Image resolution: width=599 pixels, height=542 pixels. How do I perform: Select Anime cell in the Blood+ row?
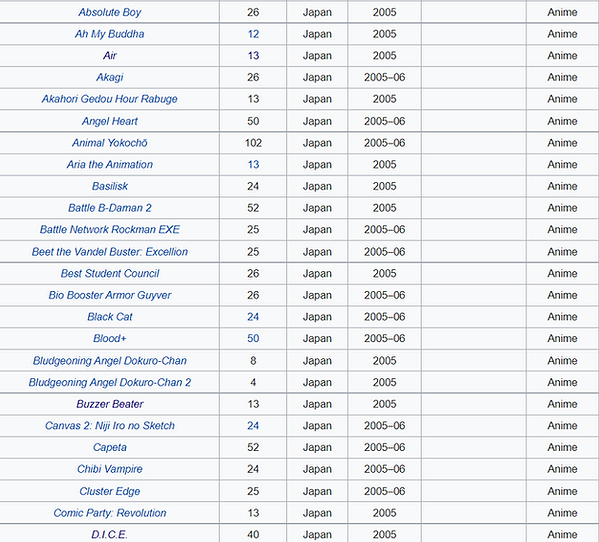[562, 338]
